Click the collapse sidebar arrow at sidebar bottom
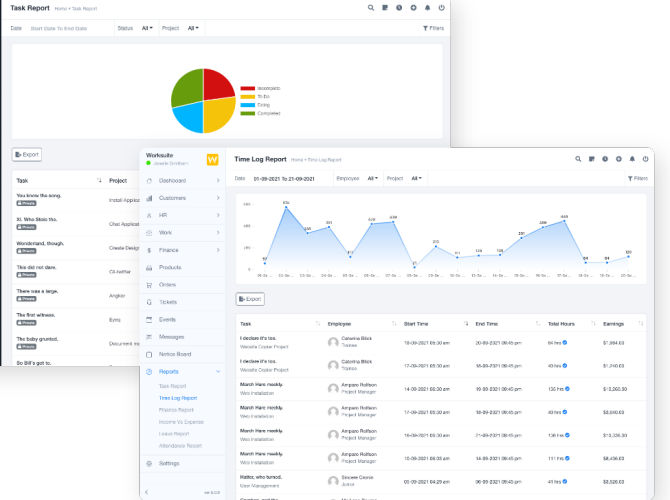The image size is (670, 500). [x=148, y=492]
